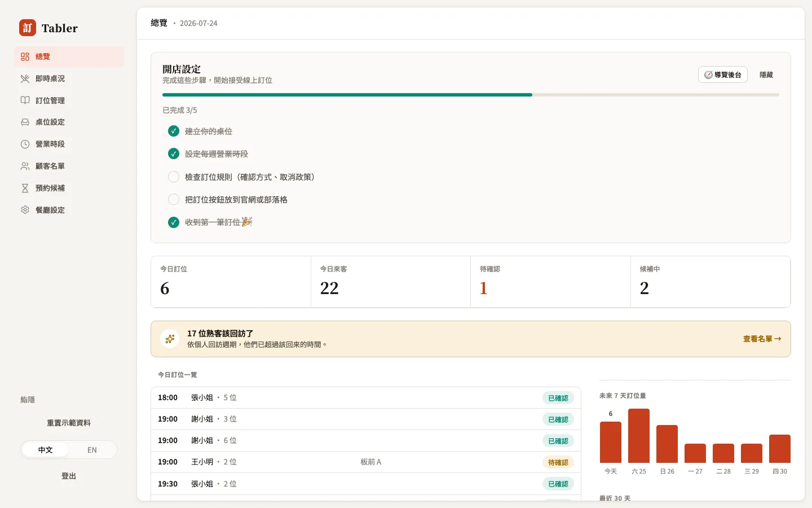This screenshot has width=812, height=508.
Task: Select 桌位設定 sofa icon
Action: [25, 122]
